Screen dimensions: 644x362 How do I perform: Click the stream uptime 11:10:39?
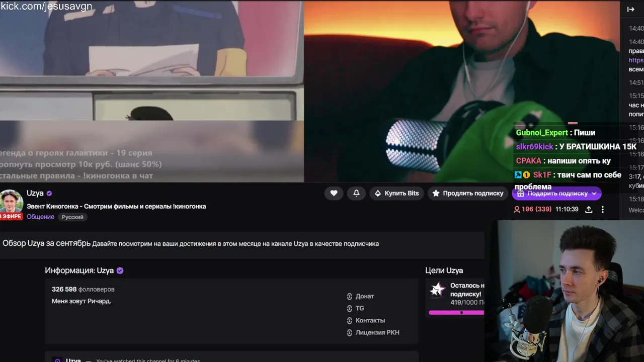(x=567, y=209)
